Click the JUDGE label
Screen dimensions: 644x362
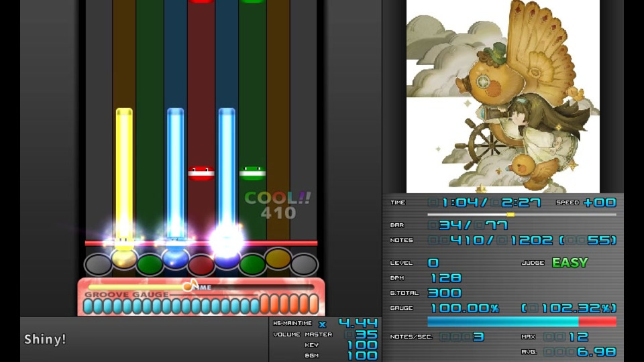[x=533, y=263]
